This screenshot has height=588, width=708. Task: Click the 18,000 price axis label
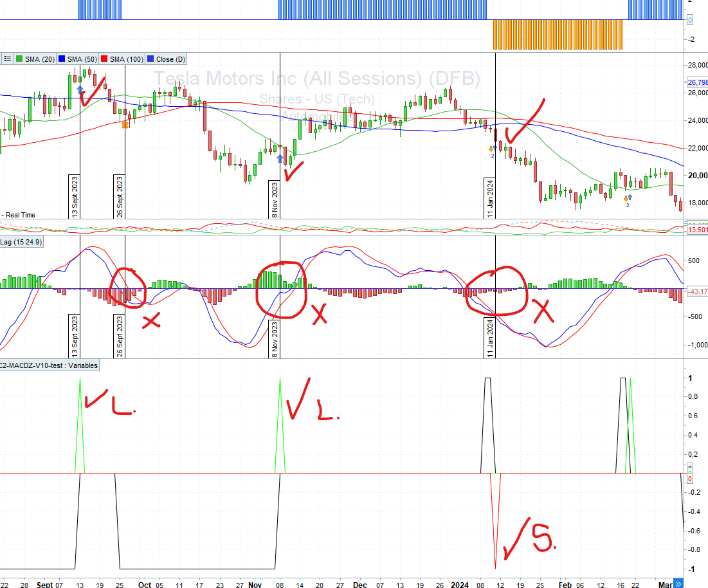point(698,203)
